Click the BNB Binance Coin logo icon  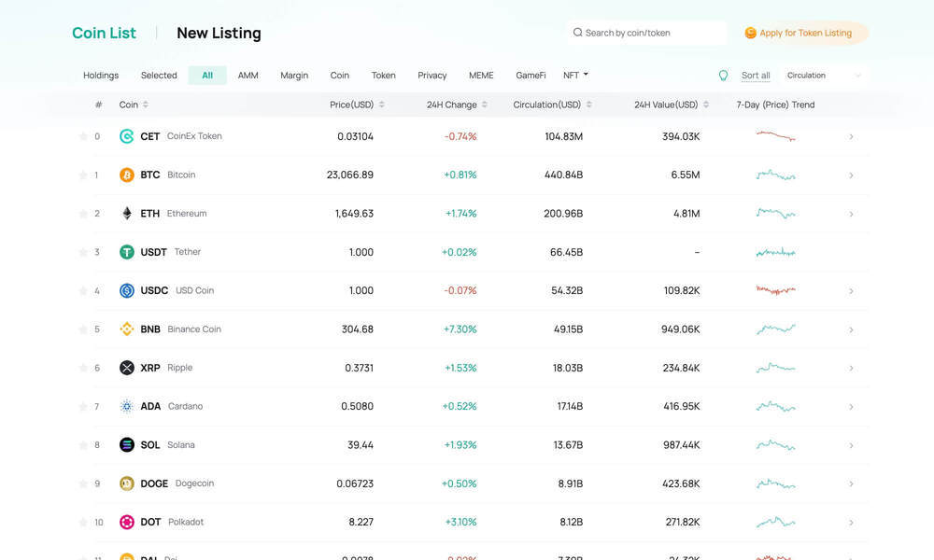click(x=126, y=329)
